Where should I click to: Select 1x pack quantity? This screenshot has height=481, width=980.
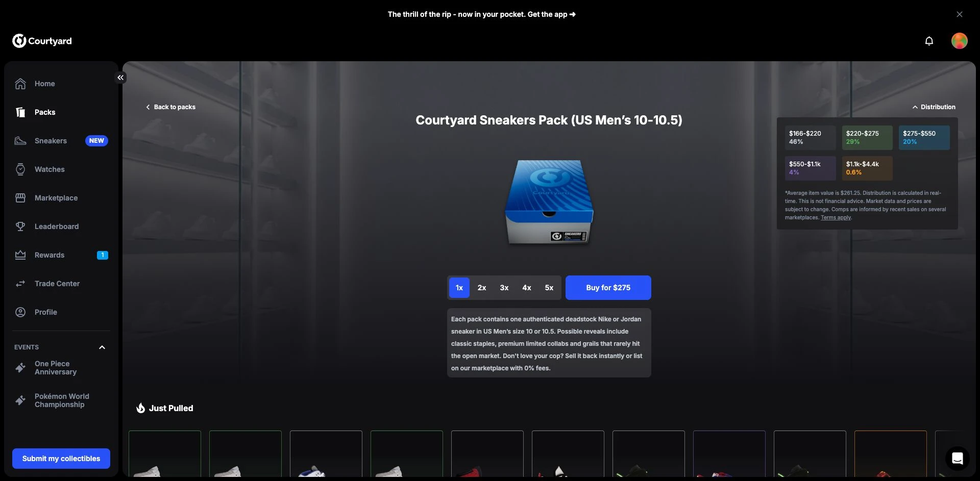(x=459, y=288)
